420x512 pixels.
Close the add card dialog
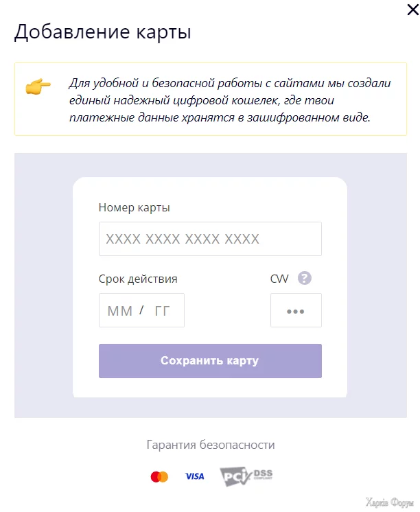tap(412, 9)
